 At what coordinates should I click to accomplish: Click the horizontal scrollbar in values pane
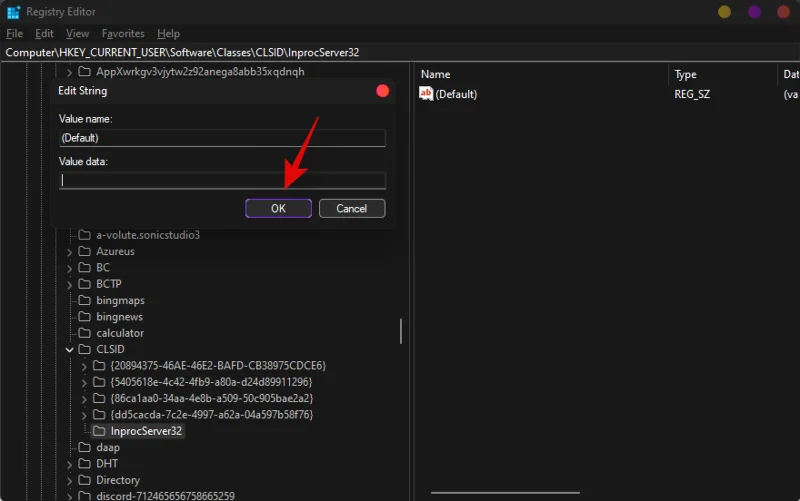505,492
